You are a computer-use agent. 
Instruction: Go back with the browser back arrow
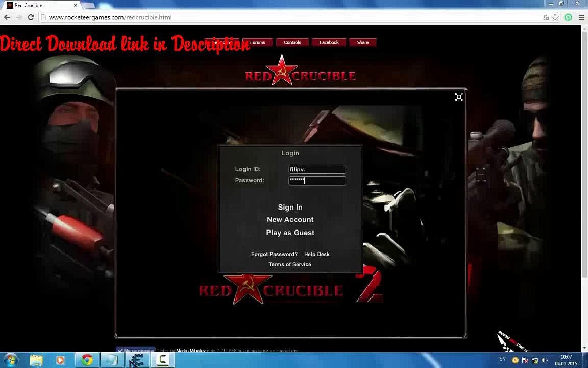[7, 17]
